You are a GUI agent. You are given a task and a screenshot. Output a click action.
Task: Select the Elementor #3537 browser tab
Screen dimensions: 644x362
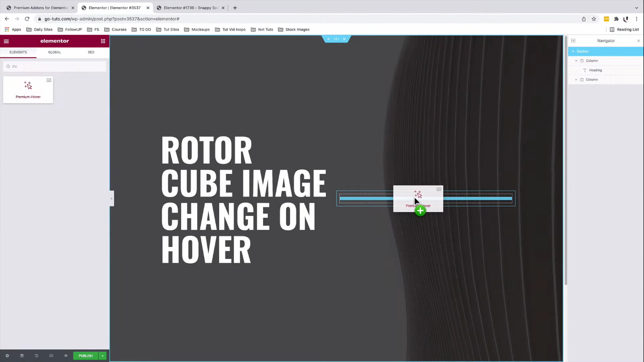coord(115,8)
